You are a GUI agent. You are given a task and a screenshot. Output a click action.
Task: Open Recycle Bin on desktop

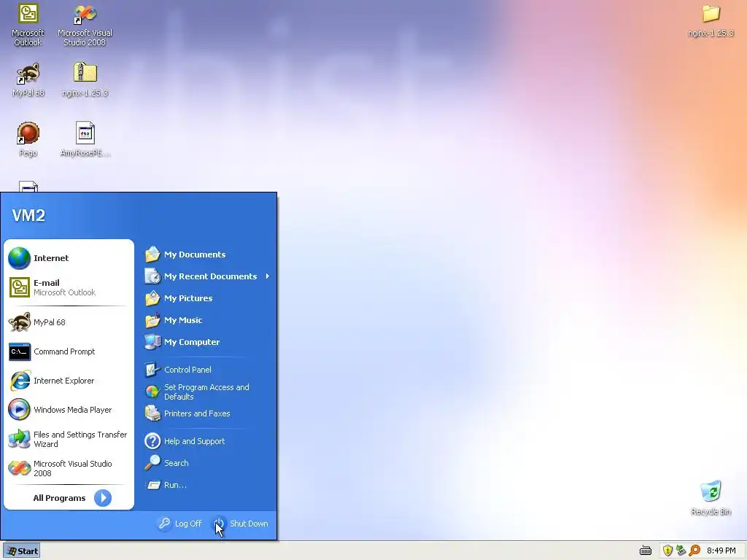pos(711,498)
